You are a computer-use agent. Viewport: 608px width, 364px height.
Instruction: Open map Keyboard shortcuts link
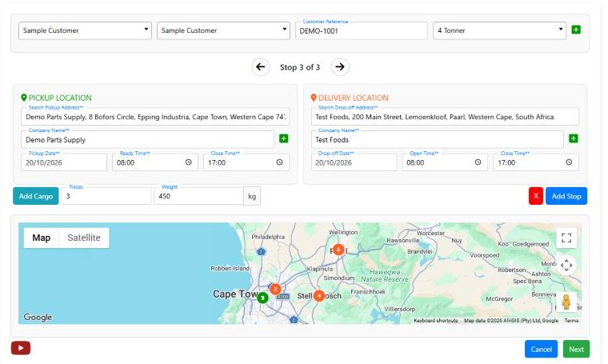click(x=435, y=321)
